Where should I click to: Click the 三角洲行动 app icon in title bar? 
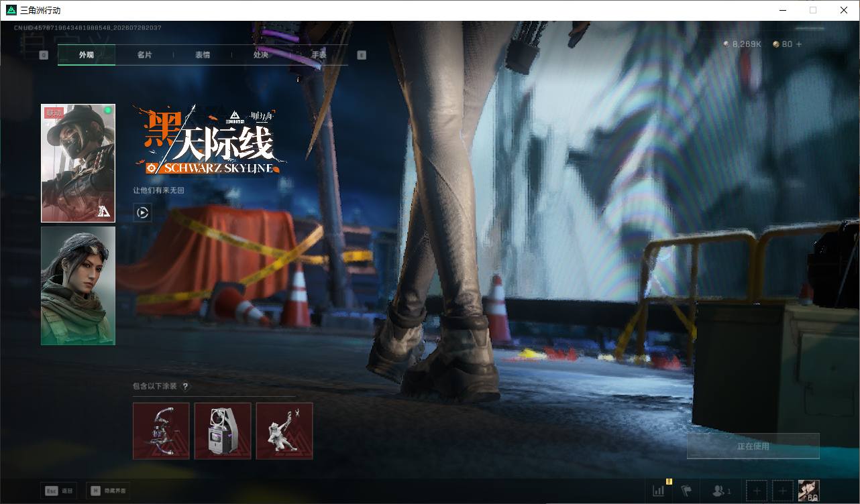coord(11,10)
